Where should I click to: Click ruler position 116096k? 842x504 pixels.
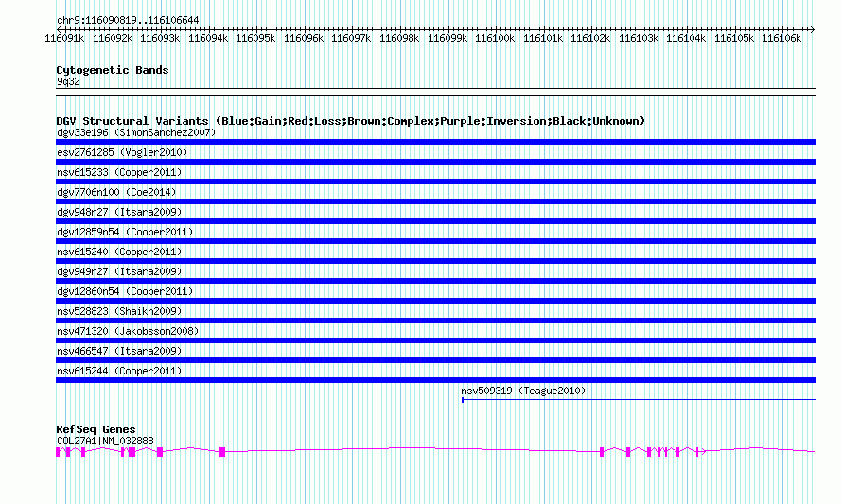(x=304, y=38)
